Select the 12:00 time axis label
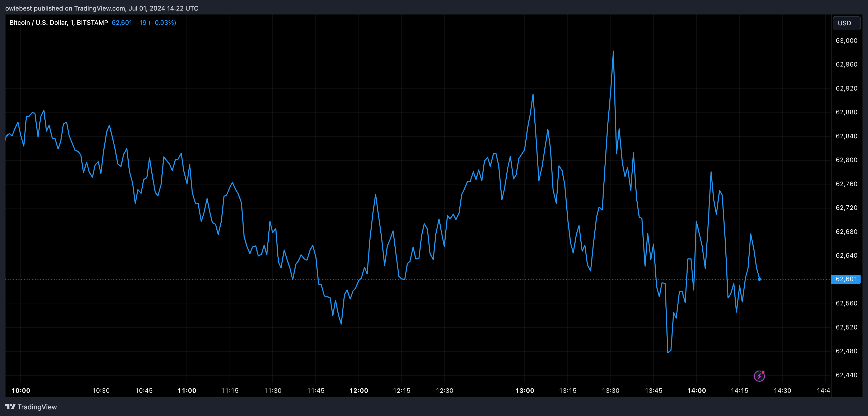 pos(358,390)
